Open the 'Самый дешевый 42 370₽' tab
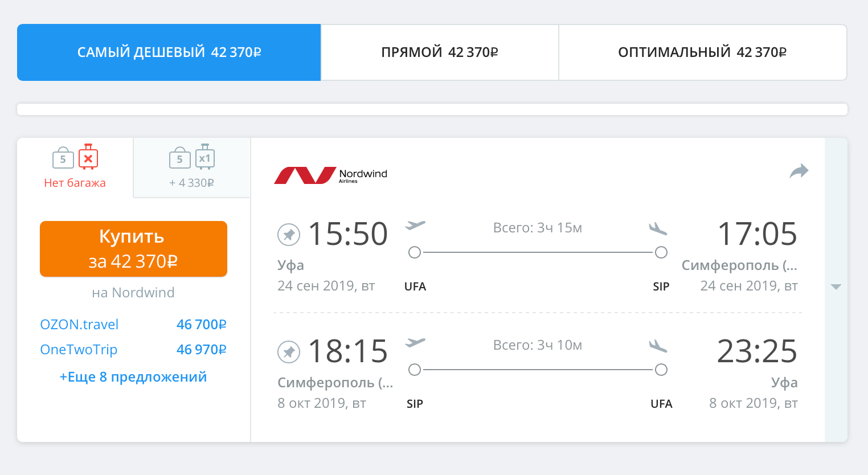This screenshot has height=475, width=868. 169,52
